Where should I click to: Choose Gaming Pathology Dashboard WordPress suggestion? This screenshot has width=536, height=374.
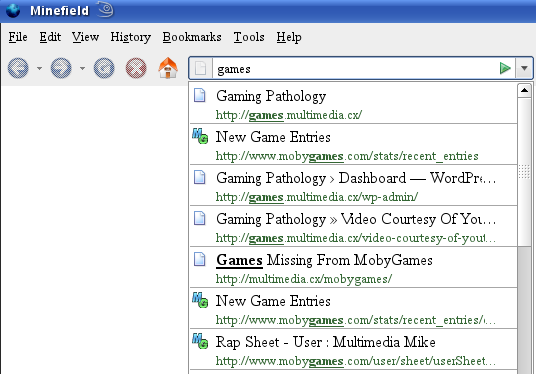tap(356, 178)
